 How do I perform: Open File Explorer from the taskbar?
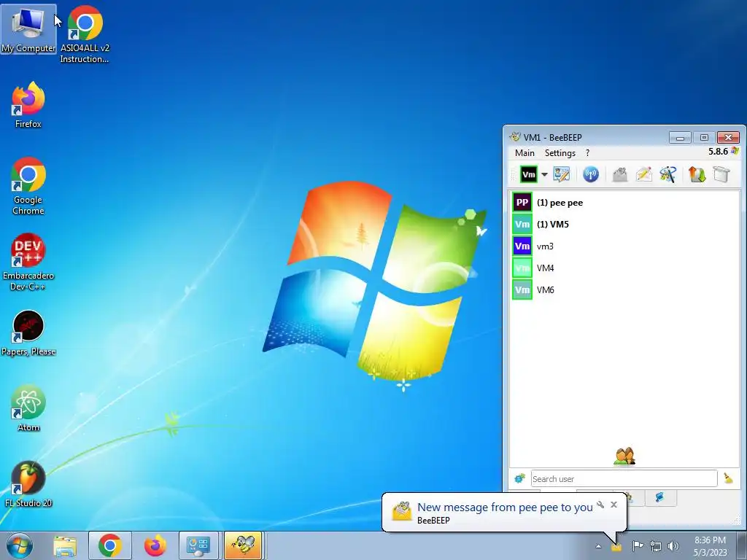[65, 545]
